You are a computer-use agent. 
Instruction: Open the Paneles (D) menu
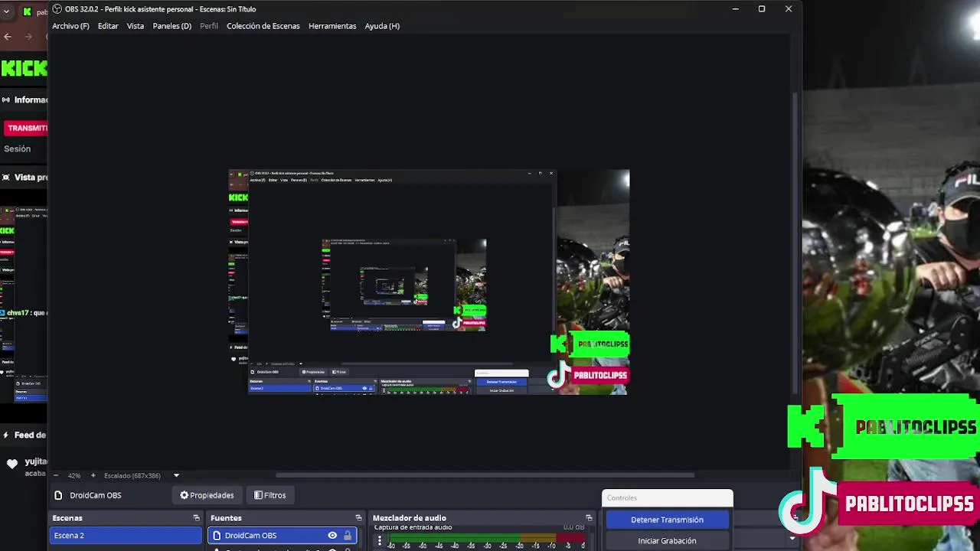click(x=171, y=26)
